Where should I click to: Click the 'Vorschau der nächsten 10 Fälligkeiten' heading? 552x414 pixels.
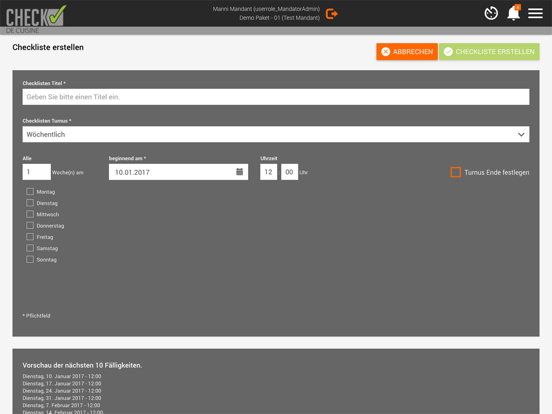82,365
